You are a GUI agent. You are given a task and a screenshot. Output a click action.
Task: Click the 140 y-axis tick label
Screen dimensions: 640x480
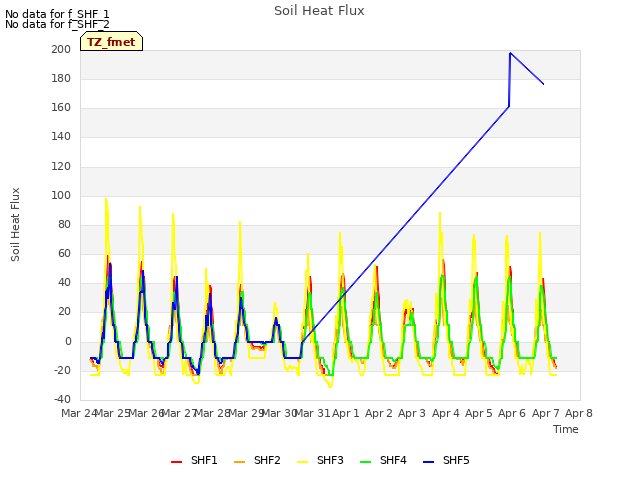tap(61, 137)
